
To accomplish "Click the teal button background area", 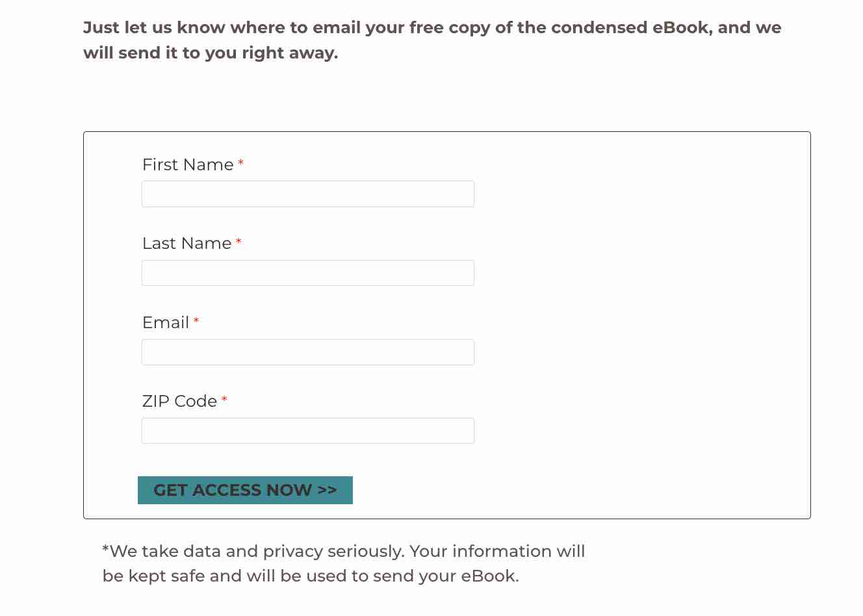I will [x=245, y=491].
